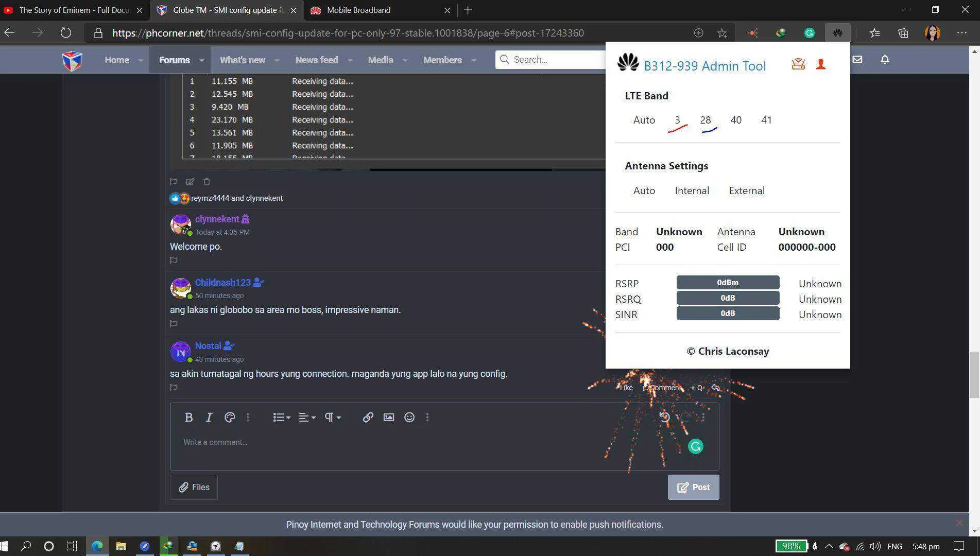Click Huawei admin tool extension icon
Image resolution: width=980 pixels, height=556 pixels.
[837, 33]
